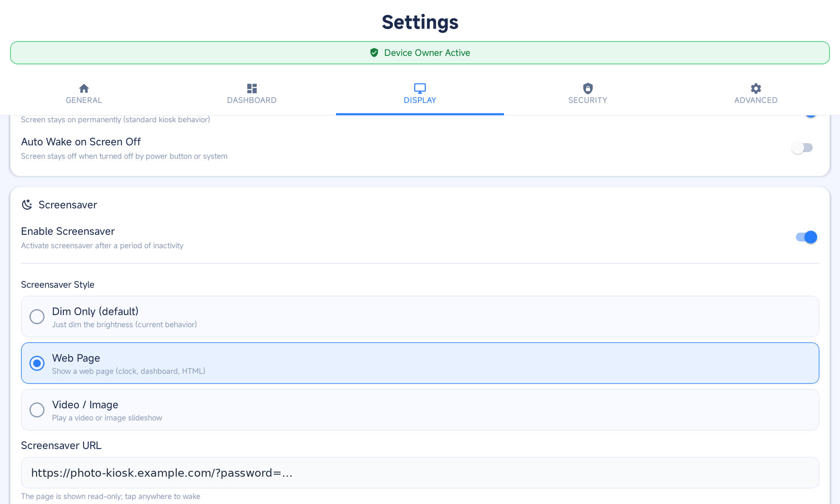Image resolution: width=840 pixels, height=504 pixels.
Task: Click the shield lock Security icon
Action: coord(588,88)
